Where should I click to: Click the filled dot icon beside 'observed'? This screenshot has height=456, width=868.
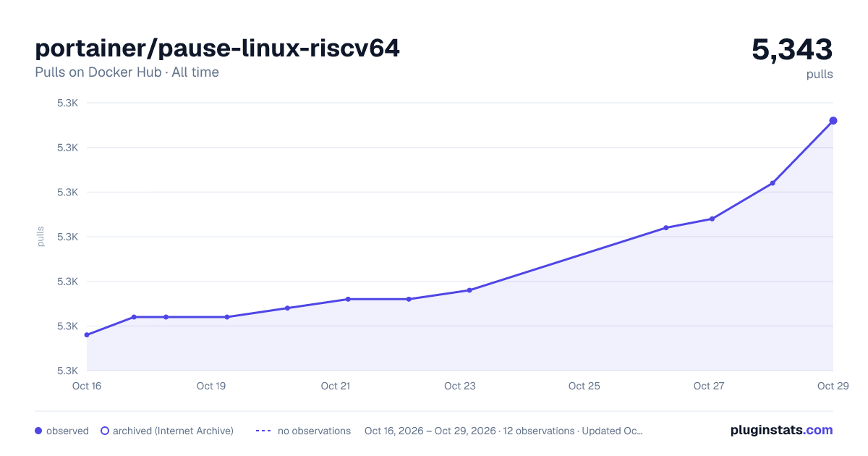pos(38,431)
